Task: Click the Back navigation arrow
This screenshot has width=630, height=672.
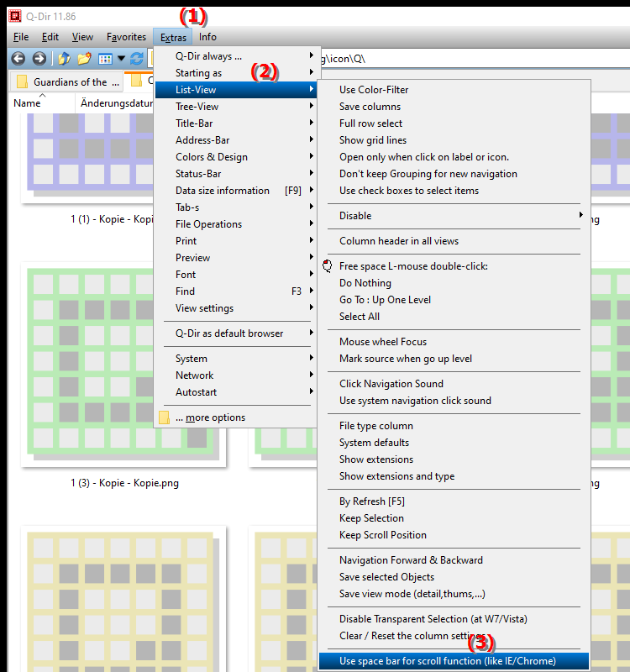Action: (18, 58)
